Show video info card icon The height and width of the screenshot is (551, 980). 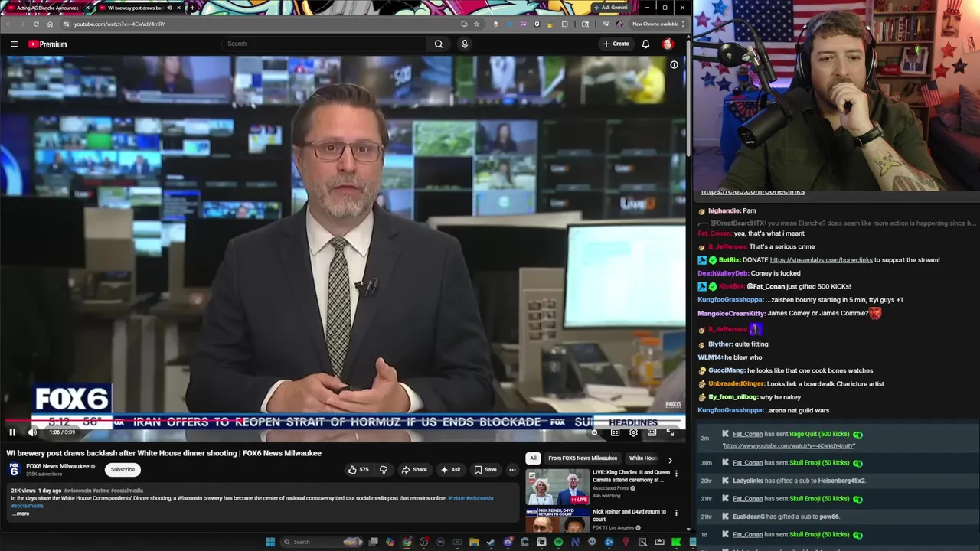tap(674, 65)
